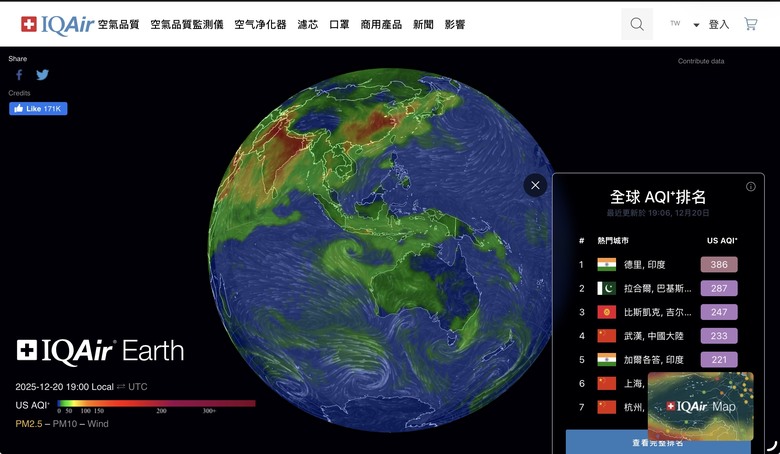Click the US AQI color scale bar
This screenshot has height=454, width=780.
pyautogui.click(x=156, y=404)
